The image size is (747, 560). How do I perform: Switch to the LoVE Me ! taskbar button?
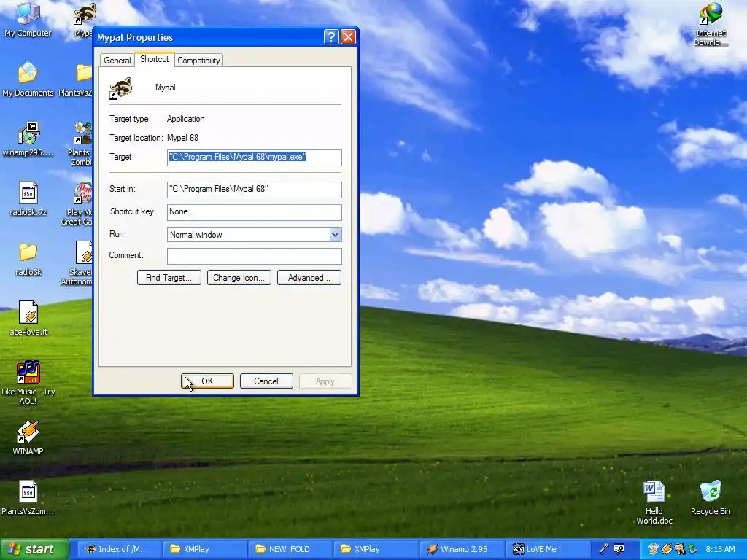[x=547, y=549]
